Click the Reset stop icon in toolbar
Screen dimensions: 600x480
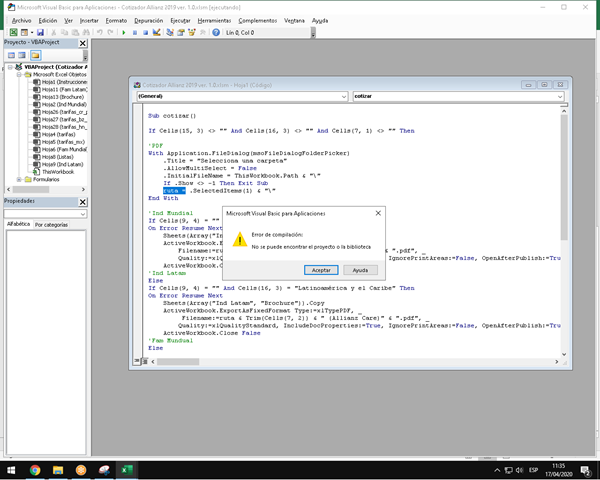click(146, 32)
